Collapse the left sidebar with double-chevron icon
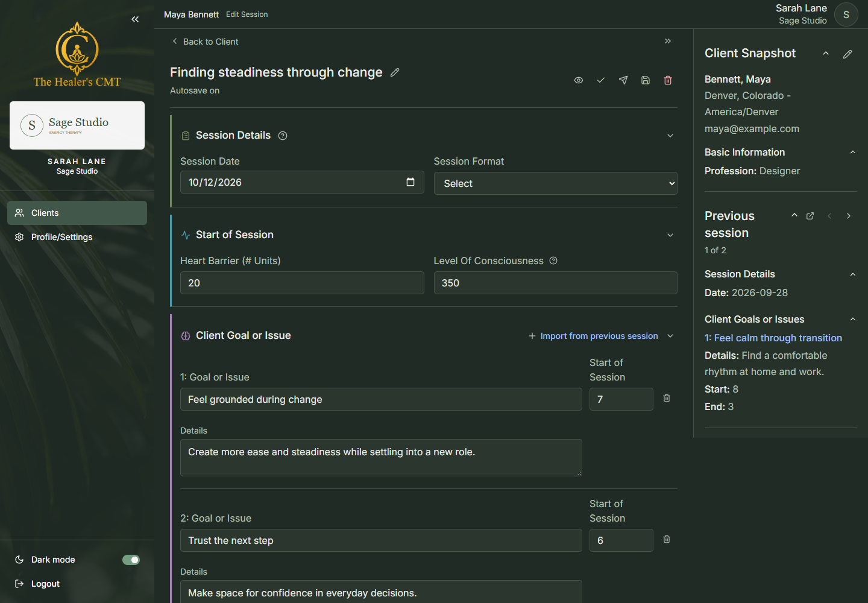 click(135, 19)
